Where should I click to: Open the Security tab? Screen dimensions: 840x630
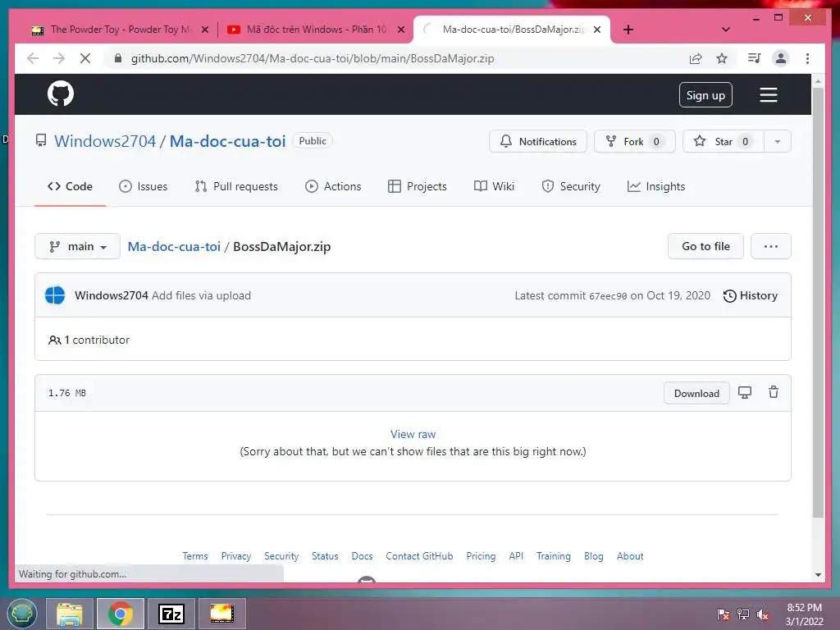[571, 186]
